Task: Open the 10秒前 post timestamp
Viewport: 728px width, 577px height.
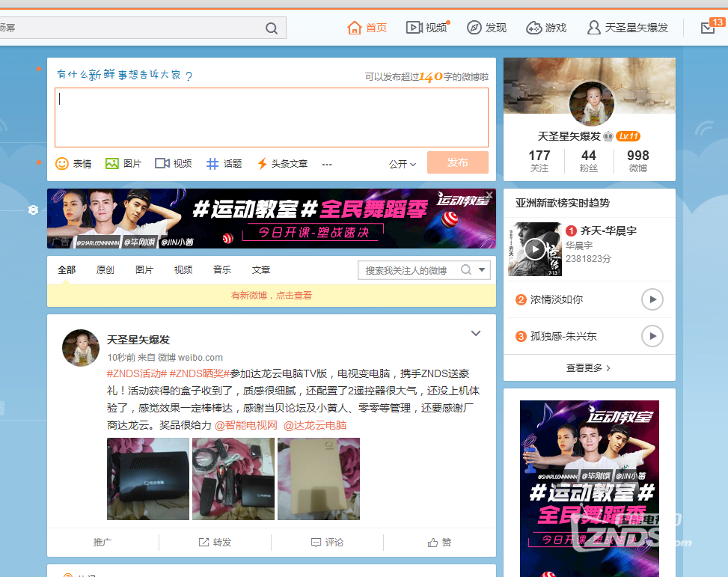Action: (x=121, y=357)
